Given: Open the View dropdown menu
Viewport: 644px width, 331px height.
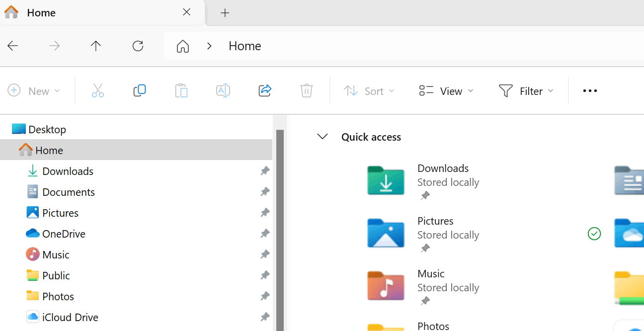Looking at the screenshot, I should (x=446, y=91).
